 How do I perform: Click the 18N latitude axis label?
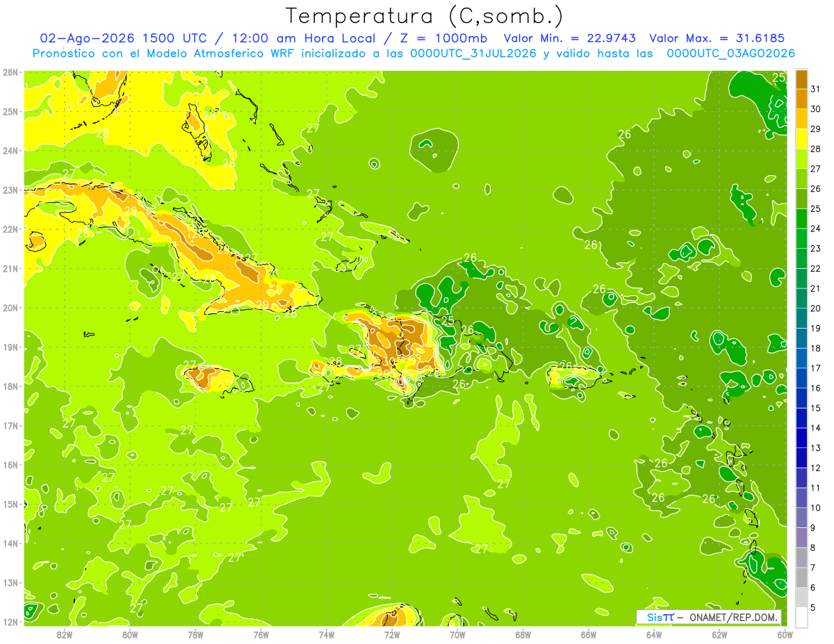pos(10,386)
